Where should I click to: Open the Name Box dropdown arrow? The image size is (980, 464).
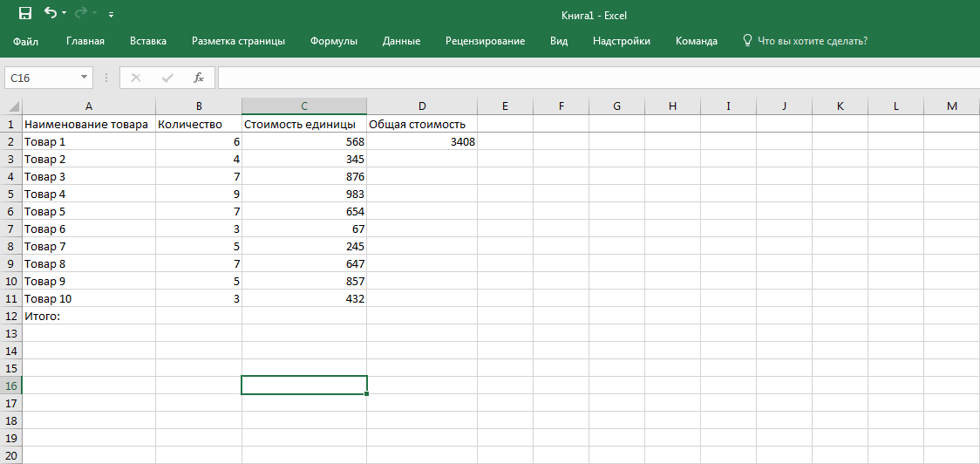click(85, 78)
